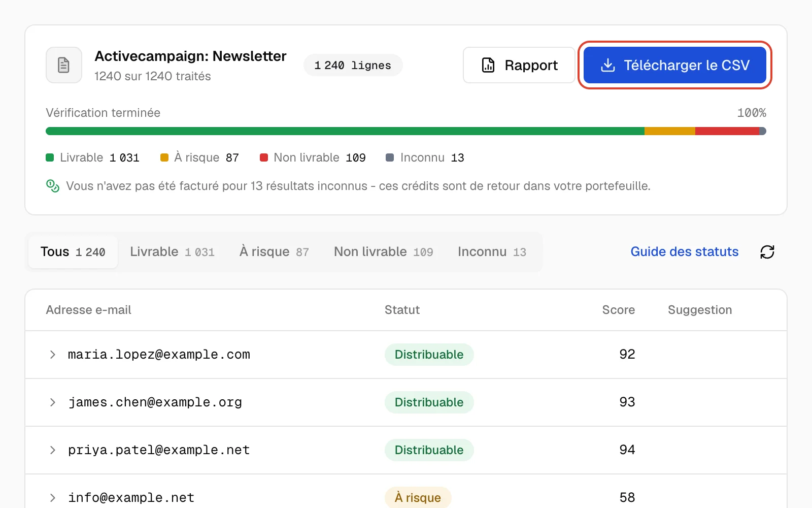Click the priya.patel@example.net address
The image size is (812, 508).
click(x=159, y=450)
